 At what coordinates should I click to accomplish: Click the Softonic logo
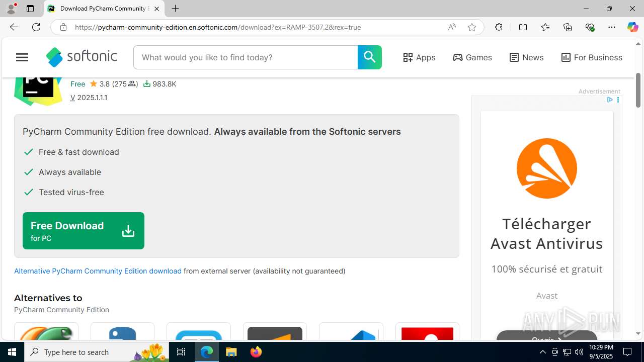tap(82, 57)
